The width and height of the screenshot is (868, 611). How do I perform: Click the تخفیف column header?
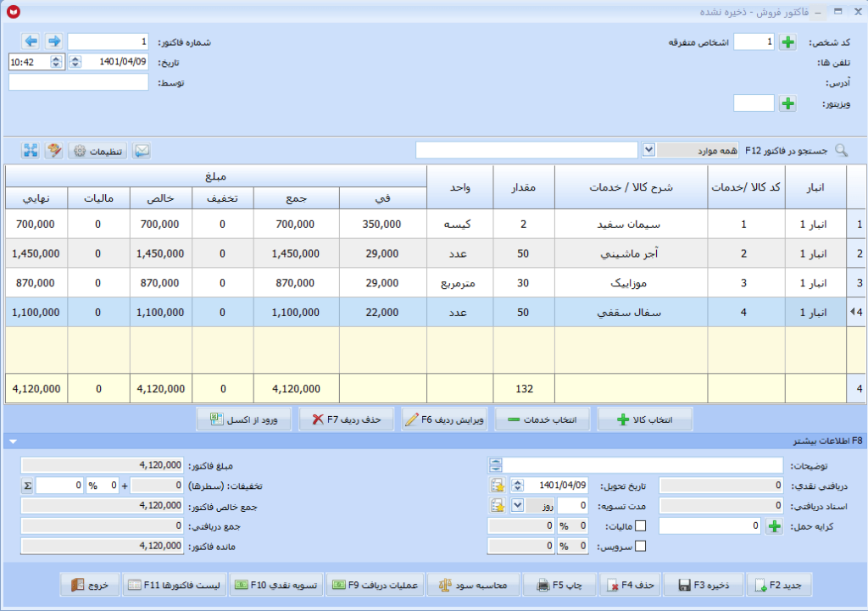pyautogui.click(x=223, y=198)
